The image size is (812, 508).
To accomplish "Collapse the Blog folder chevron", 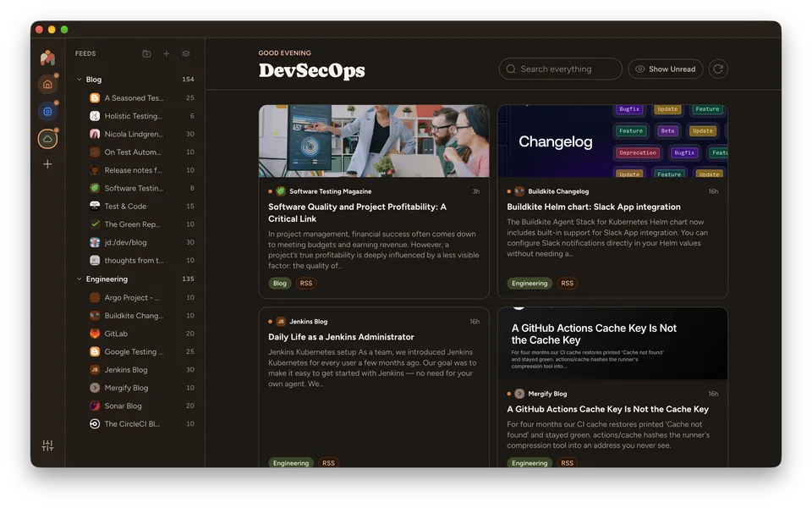I will 80,80.
